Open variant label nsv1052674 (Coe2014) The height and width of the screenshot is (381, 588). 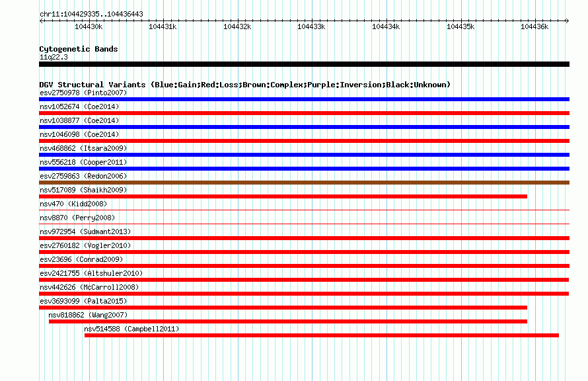(x=79, y=106)
